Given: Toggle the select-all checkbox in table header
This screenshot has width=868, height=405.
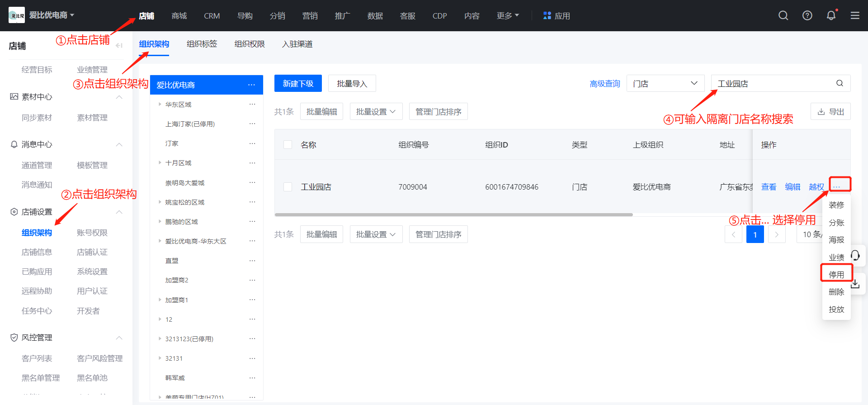Looking at the screenshot, I should coord(288,144).
